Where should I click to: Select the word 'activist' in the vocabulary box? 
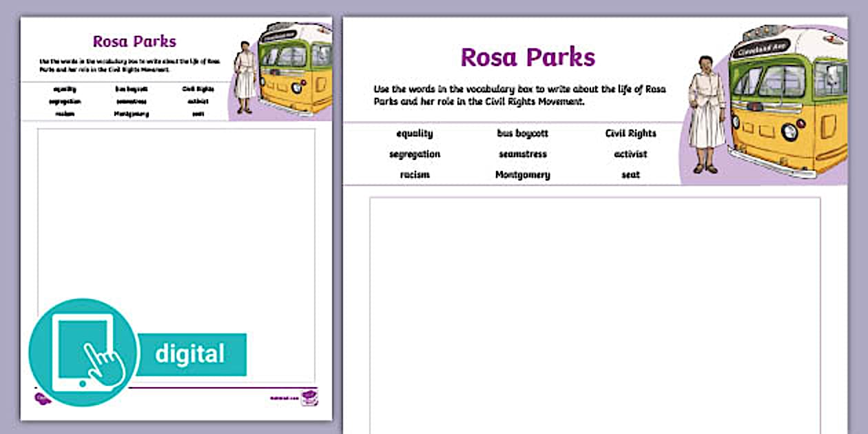(629, 154)
